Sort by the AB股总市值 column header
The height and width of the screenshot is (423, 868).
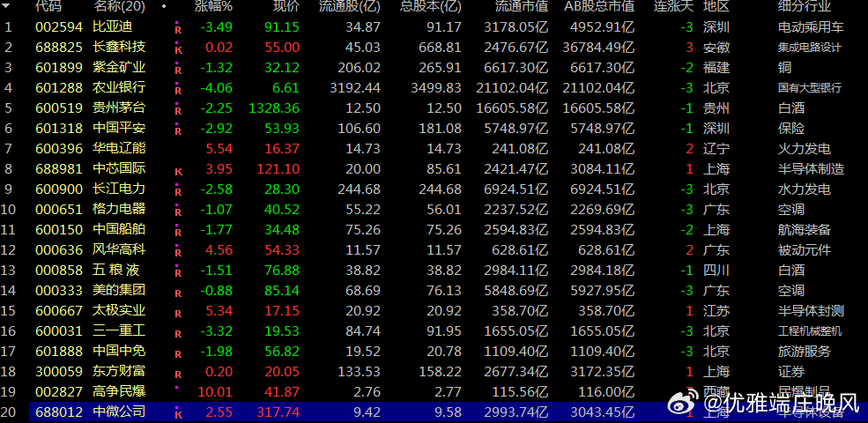pos(599,7)
